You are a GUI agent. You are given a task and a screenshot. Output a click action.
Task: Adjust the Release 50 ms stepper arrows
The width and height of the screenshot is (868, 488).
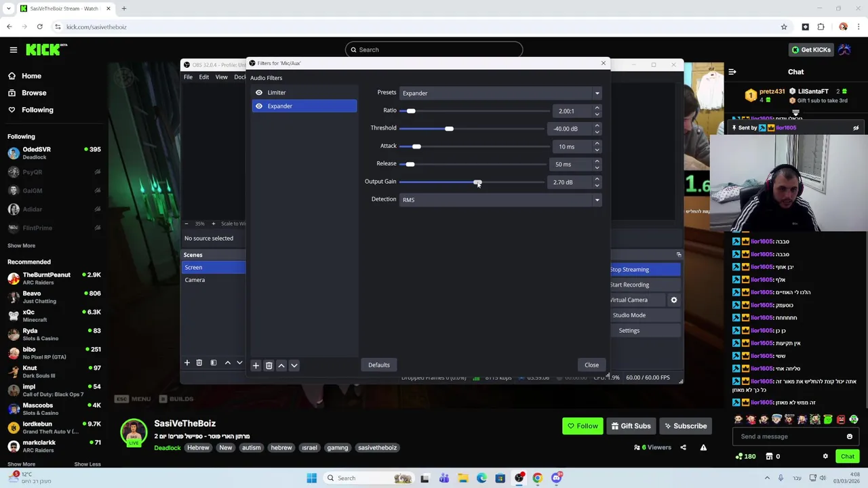597,164
